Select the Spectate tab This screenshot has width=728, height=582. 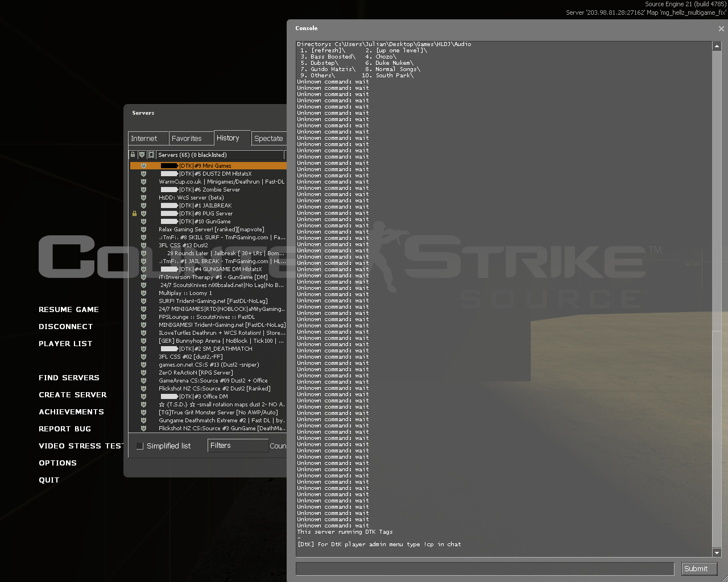click(x=268, y=139)
